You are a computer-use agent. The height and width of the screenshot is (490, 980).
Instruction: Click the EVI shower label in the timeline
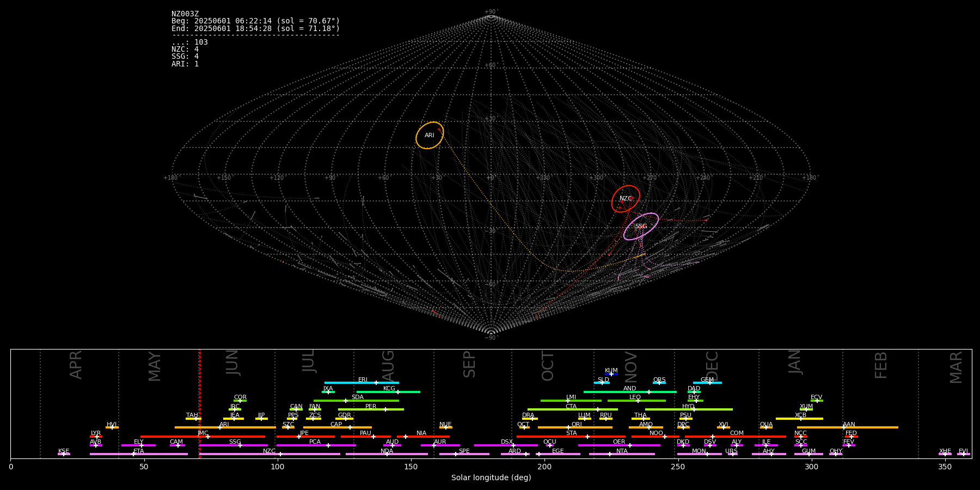pyautogui.click(x=963, y=451)
